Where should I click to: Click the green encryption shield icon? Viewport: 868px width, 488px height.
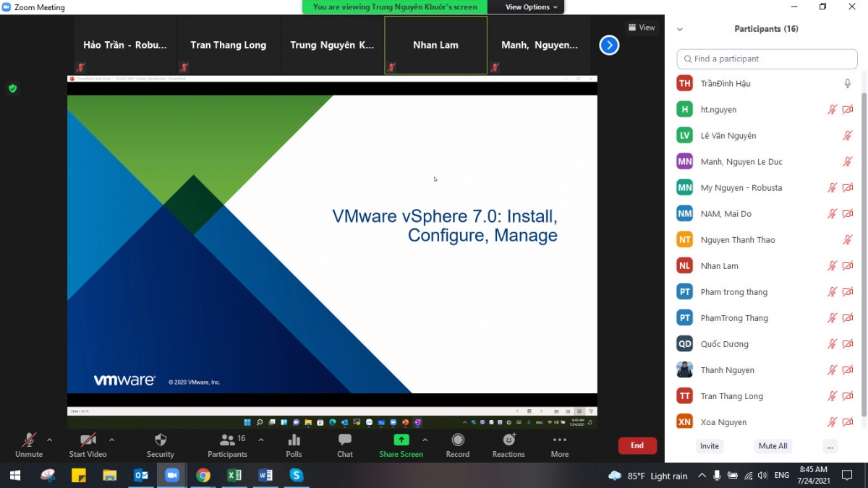coord(12,88)
